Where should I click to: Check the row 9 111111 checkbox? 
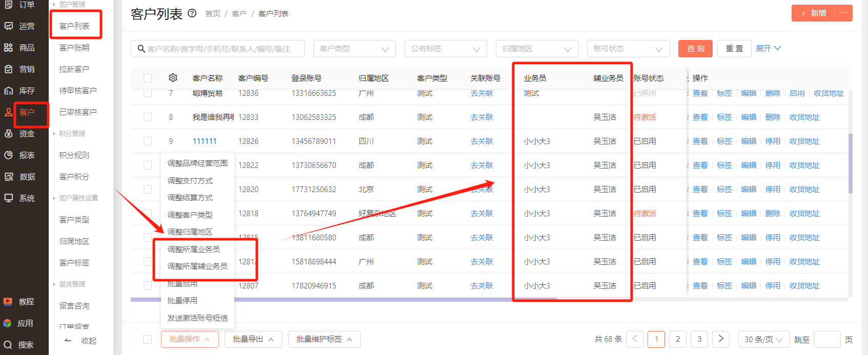(148, 141)
